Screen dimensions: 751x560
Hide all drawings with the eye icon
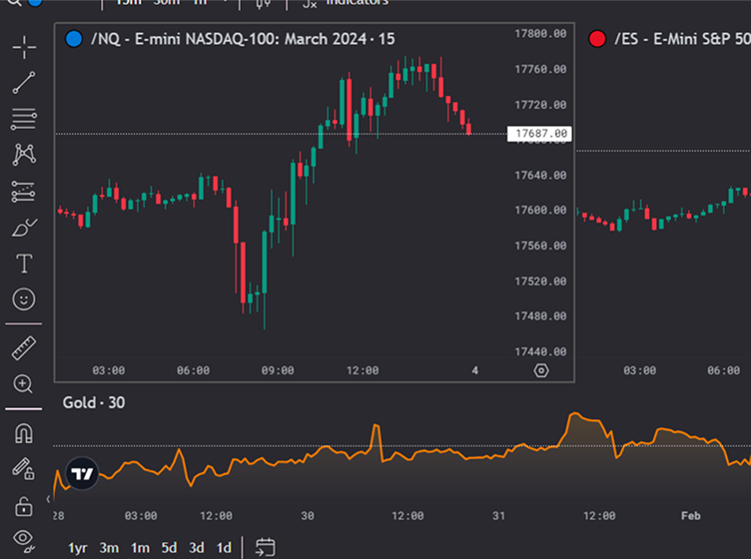tap(24, 541)
